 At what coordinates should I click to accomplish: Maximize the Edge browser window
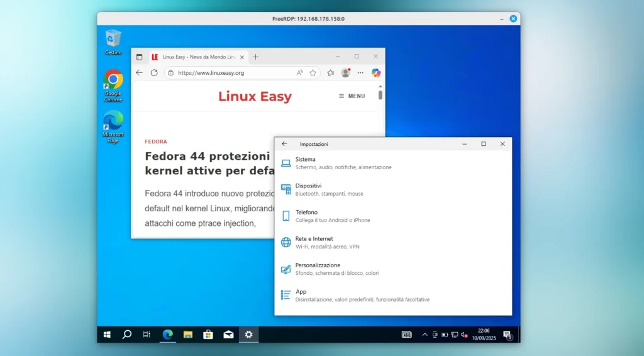[357, 57]
